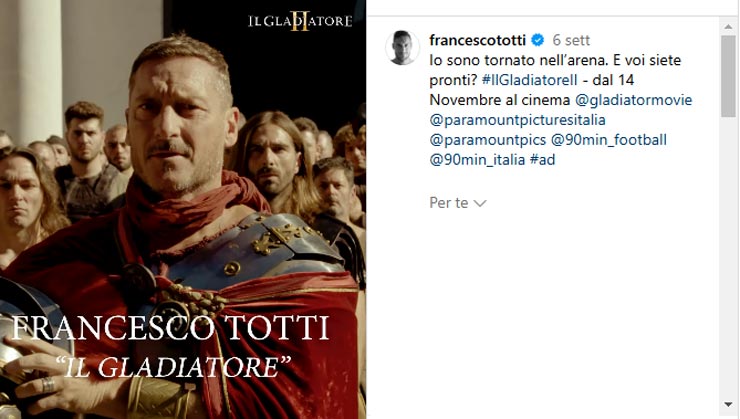Image resolution: width=740 pixels, height=419 pixels.
Task: Grab the comments panel scrollbar thumb
Action: (x=729, y=76)
